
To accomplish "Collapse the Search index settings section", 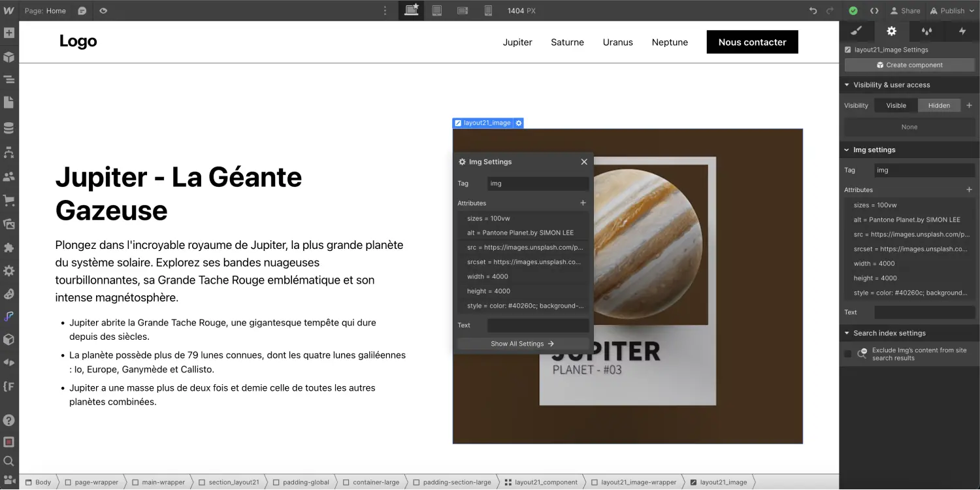I will [848, 333].
